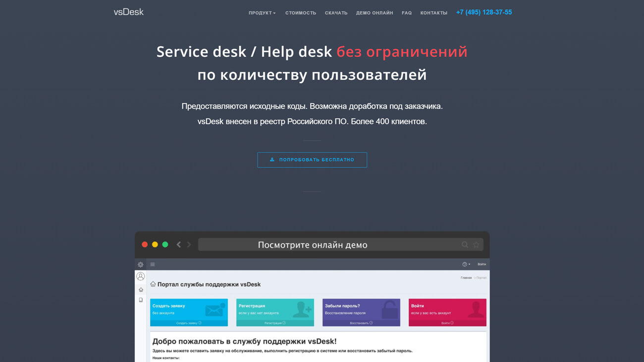Click the user profile icon in the sidebar
This screenshot has height=362, width=644.
[140, 276]
